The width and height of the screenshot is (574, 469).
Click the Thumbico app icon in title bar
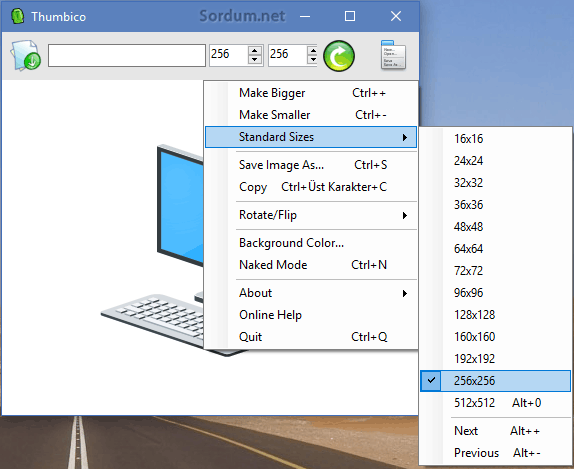[17, 16]
